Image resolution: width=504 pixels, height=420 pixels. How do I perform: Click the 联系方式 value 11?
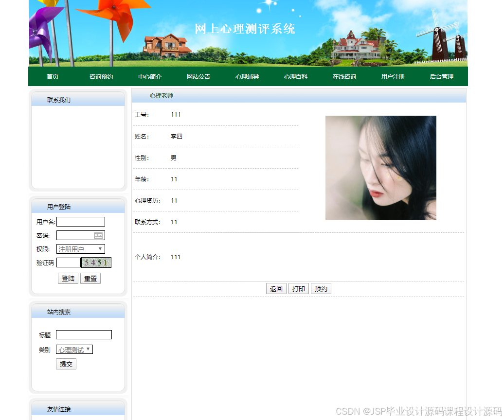(x=174, y=222)
